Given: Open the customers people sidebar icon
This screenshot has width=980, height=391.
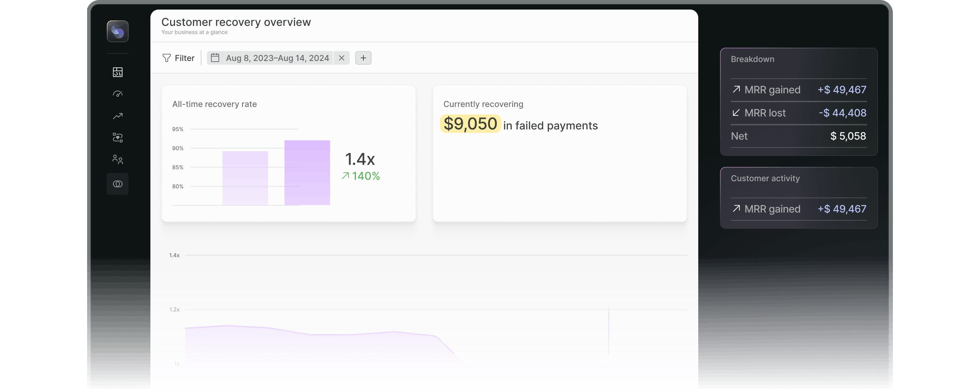Looking at the screenshot, I should 117,159.
